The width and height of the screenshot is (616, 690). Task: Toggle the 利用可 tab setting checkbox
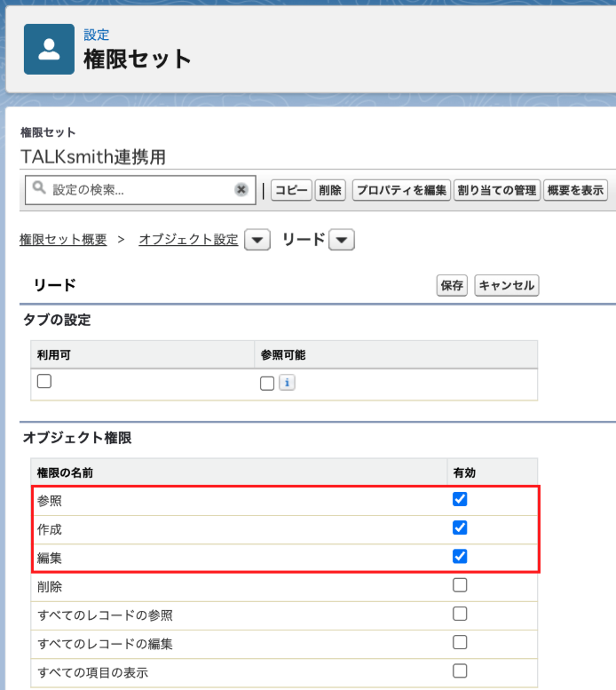[x=44, y=381]
